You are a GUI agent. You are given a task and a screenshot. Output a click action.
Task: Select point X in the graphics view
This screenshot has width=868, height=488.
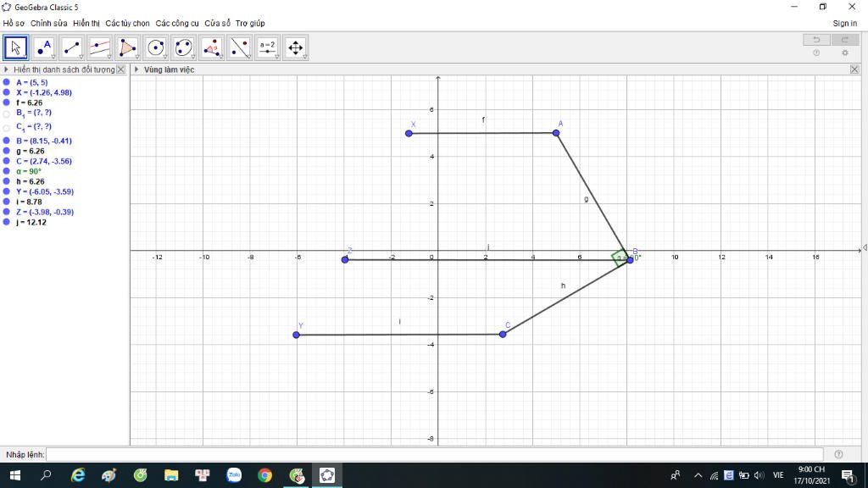(x=409, y=133)
